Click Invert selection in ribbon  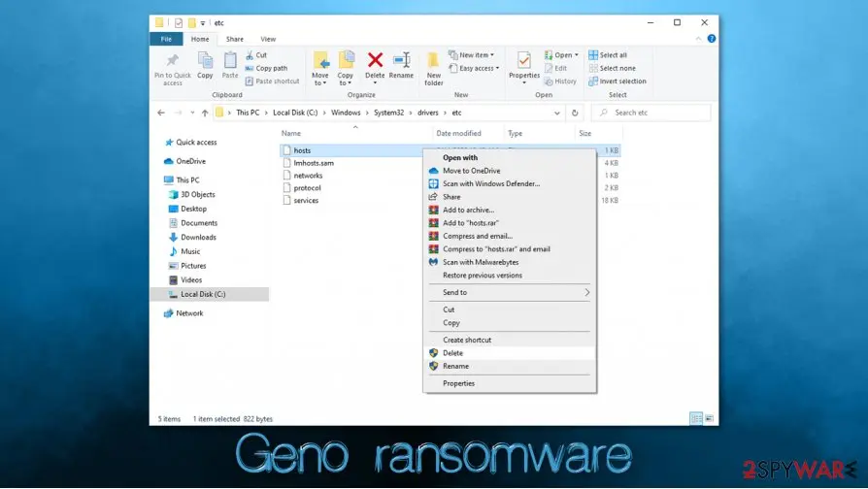(618, 81)
